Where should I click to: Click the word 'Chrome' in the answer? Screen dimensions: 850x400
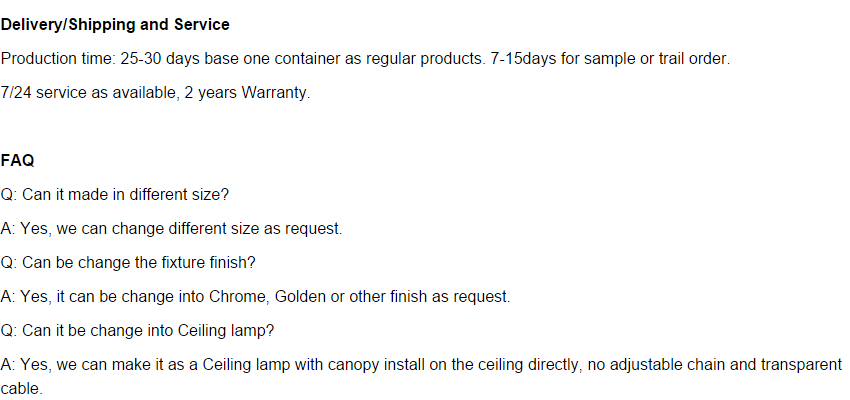tap(238, 297)
